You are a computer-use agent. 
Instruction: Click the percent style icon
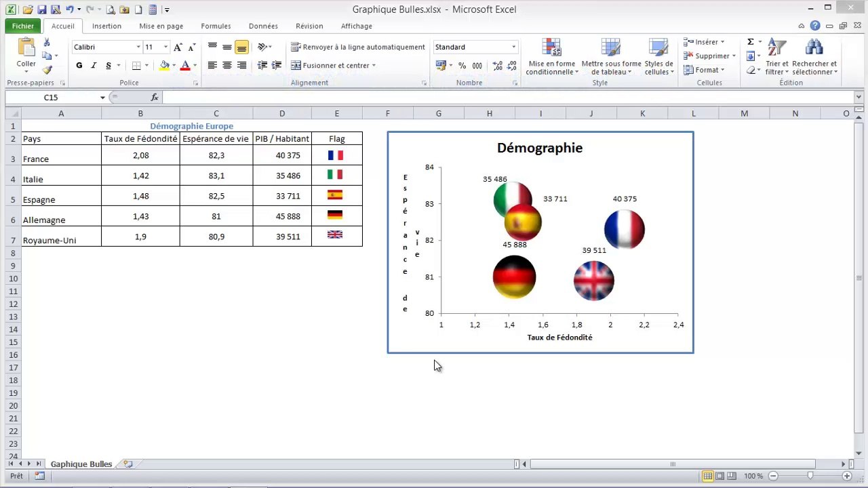[x=462, y=66]
